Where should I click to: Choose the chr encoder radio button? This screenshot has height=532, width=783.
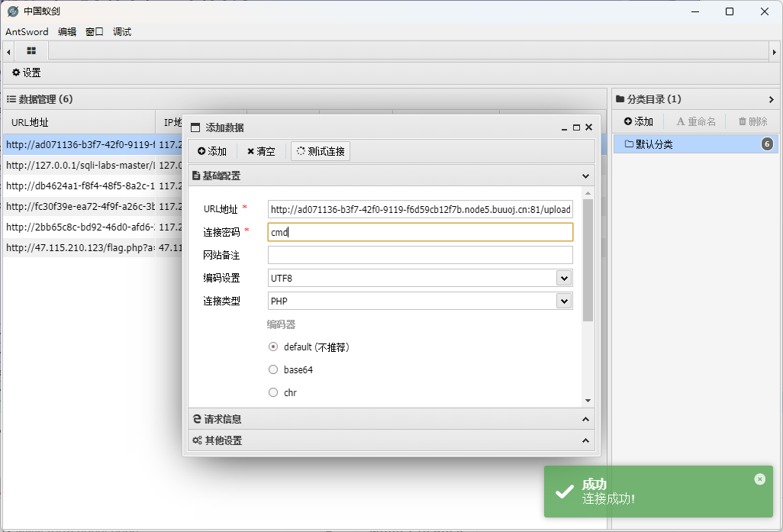click(273, 392)
